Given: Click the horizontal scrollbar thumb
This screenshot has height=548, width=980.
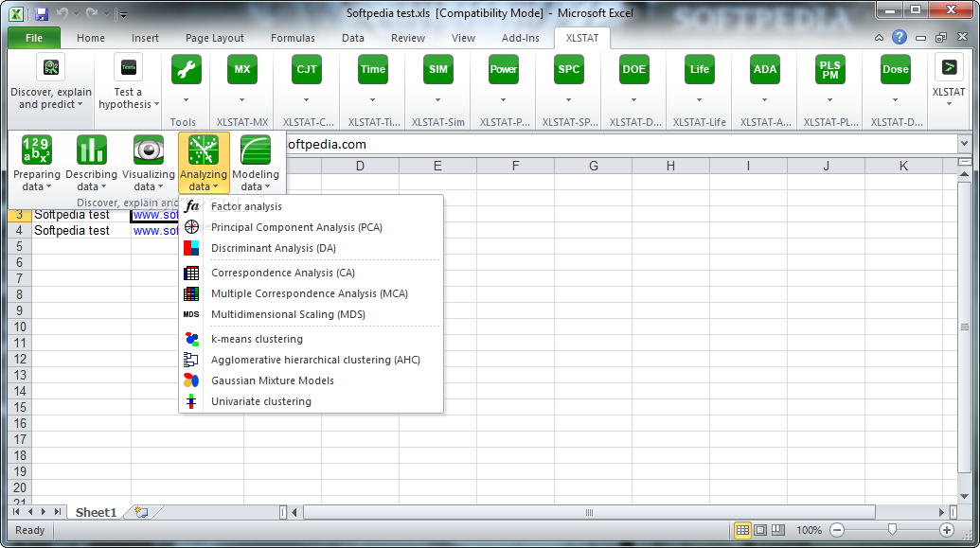Looking at the screenshot, I should tap(589, 512).
